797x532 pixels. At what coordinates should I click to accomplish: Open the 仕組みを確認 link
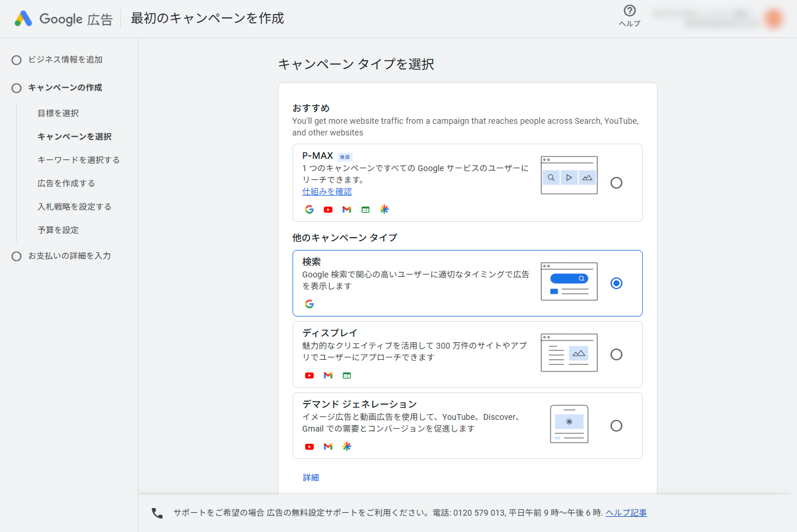[327, 191]
